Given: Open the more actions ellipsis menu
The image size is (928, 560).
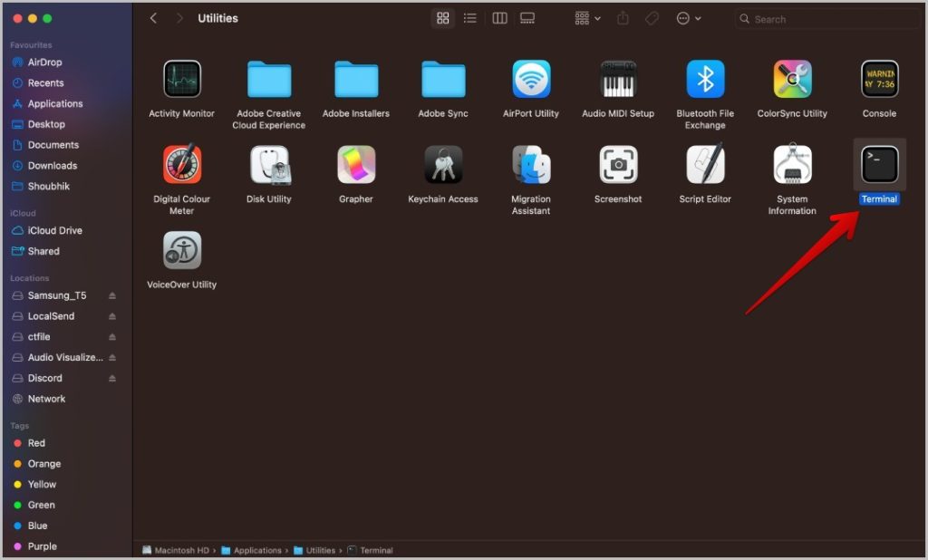Looking at the screenshot, I should click(x=688, y=18).
